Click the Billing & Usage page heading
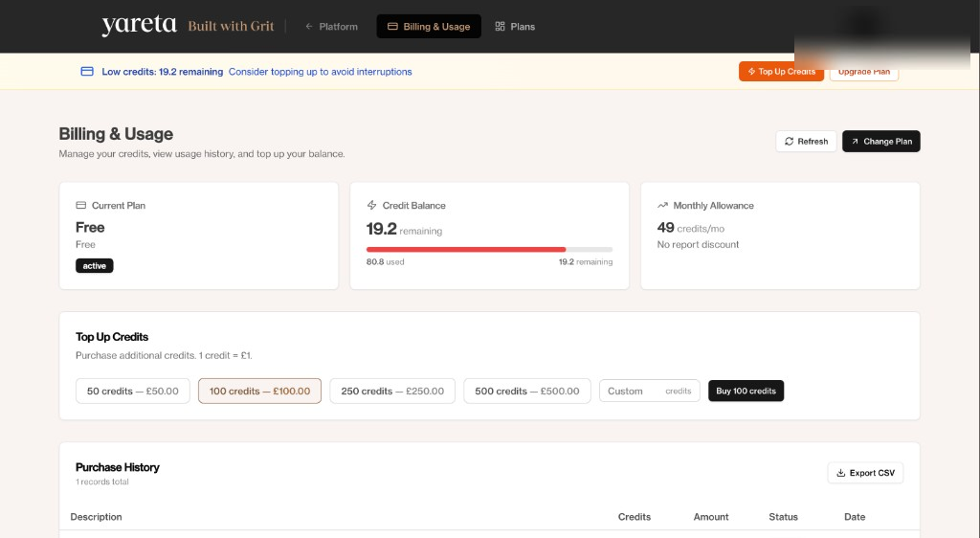The width and height of the screenshot is (980, 538). [x=116, y=134]
